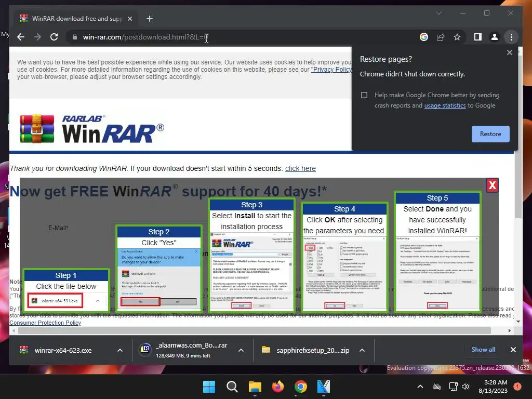Expand options for winrar-x64-623.exe download
Screen dimensions: 532x399
120,351
